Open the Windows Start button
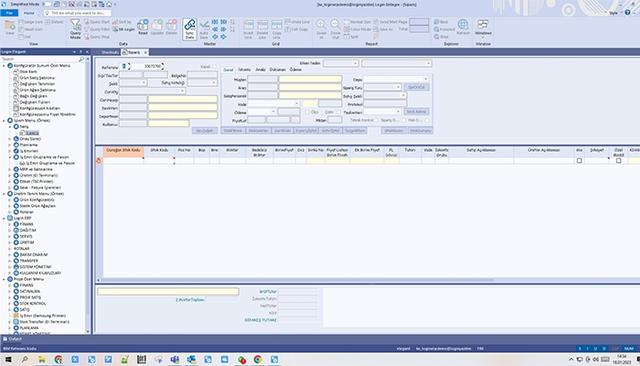The height and width of the screenshot is (366, 640). [x=8, y=359]
